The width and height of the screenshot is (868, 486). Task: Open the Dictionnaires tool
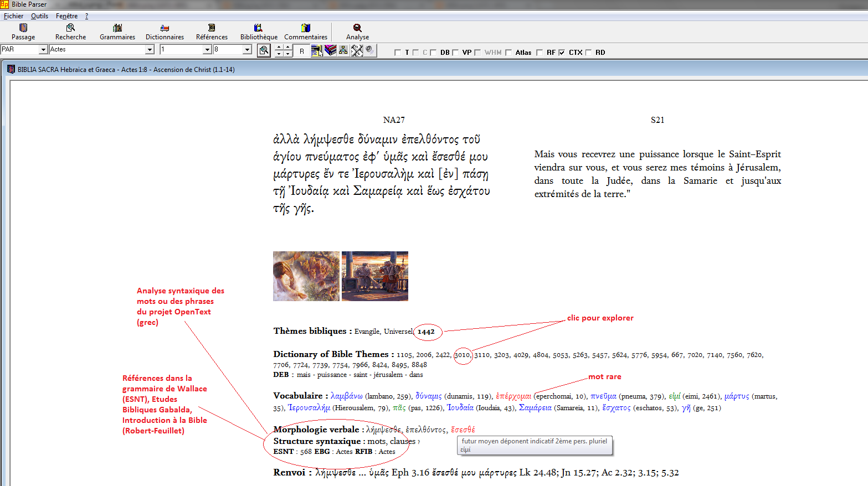click(x=165, y=32)
